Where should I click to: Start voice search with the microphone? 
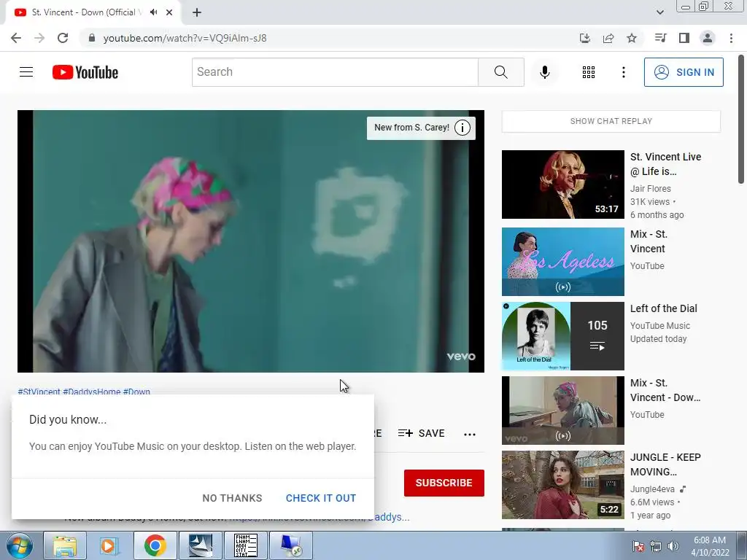[x=544, y=72]
